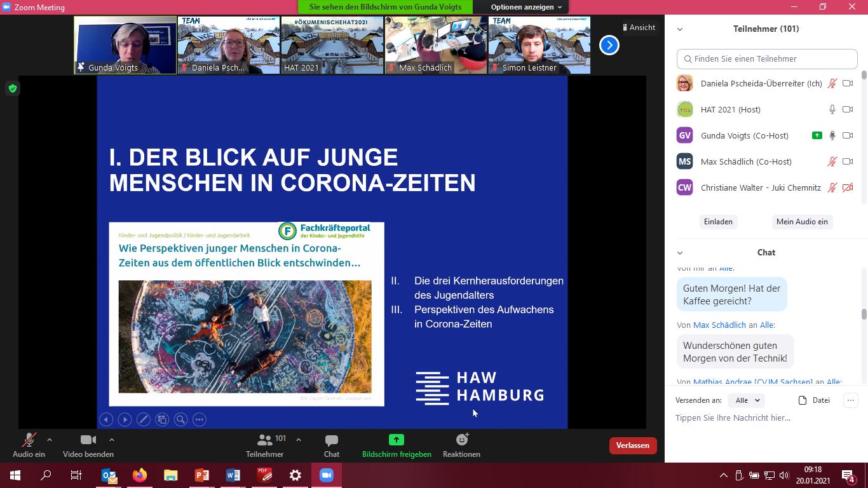Click Christiane Walter muted microphone icon
The width and height of the screenshot is (868, 488).
pos(832,187)
